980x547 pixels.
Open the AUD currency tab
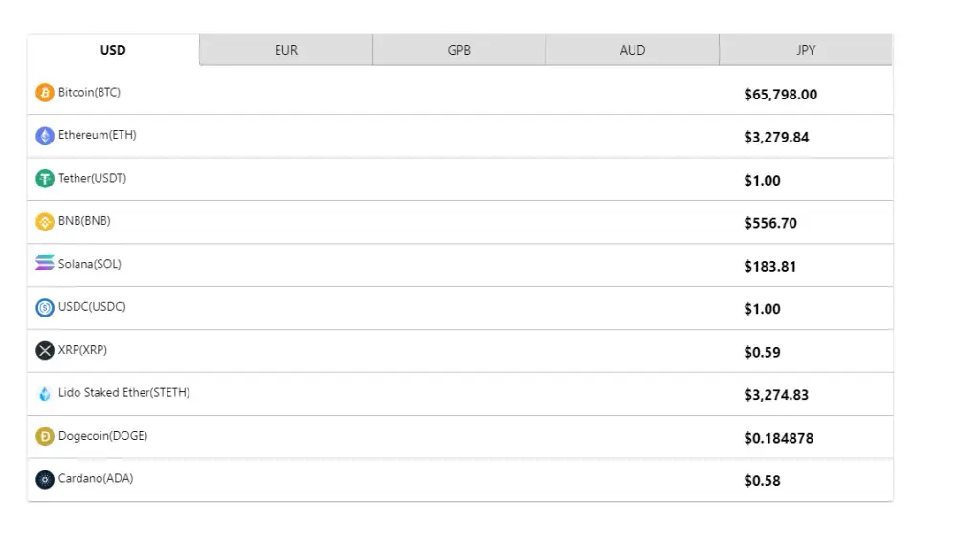coord(632,50)
